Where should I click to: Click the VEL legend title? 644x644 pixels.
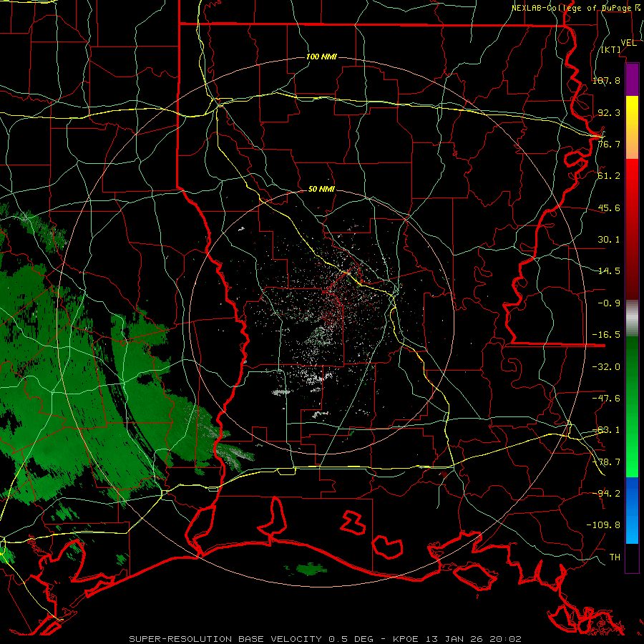[x=629, y=43]
